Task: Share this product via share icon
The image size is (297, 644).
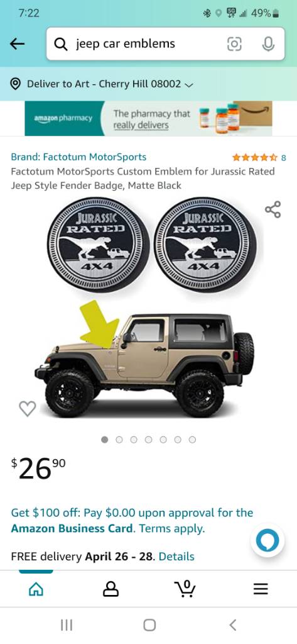Action: pos(273,209)
